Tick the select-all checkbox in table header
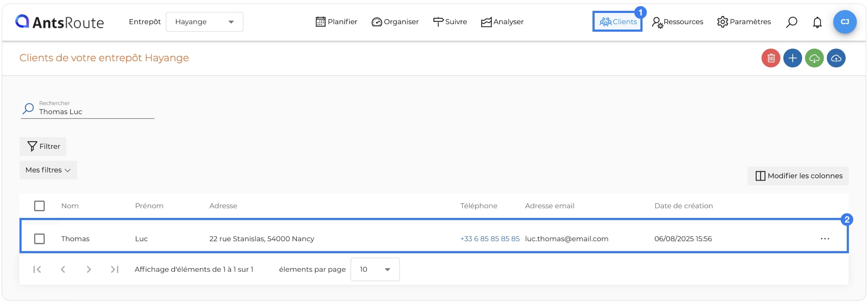 pos(39,206)
